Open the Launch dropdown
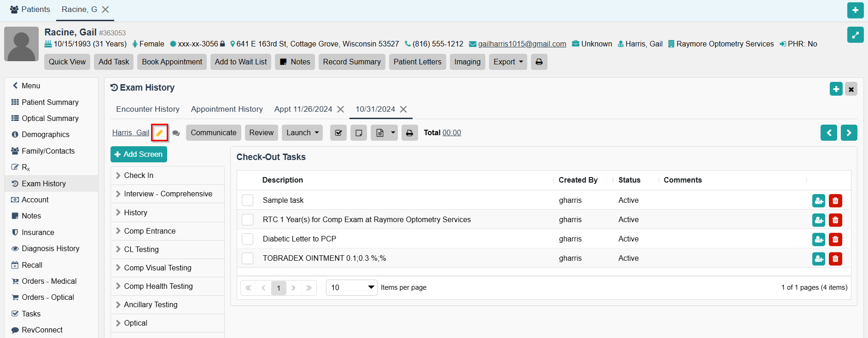Image resolution: width=868 pixels, height=338 pixels. click(302, 133)
